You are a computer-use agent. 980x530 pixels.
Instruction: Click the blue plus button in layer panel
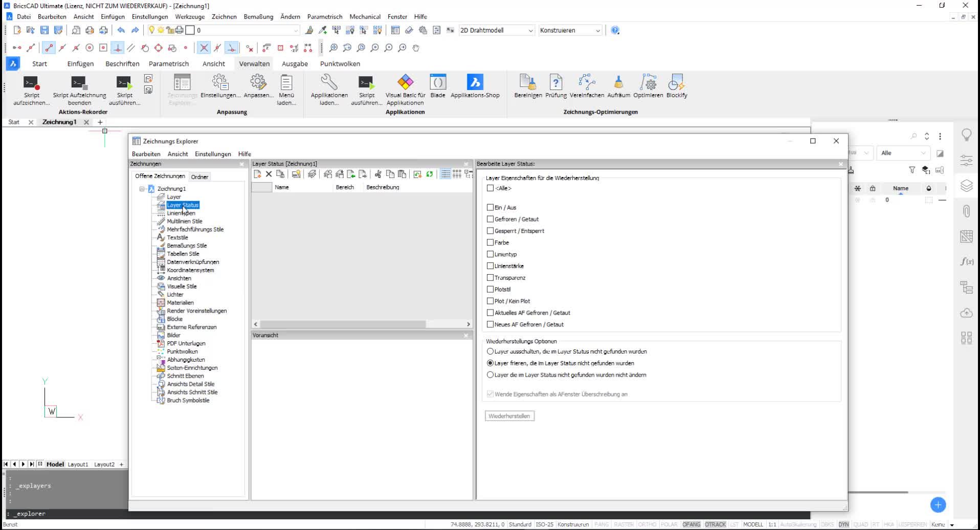coord(938,505)
